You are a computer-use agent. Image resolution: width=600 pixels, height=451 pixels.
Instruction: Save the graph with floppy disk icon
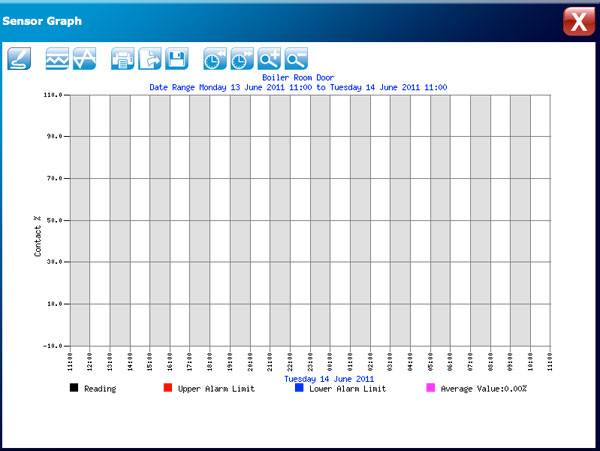tap(177, 59)
